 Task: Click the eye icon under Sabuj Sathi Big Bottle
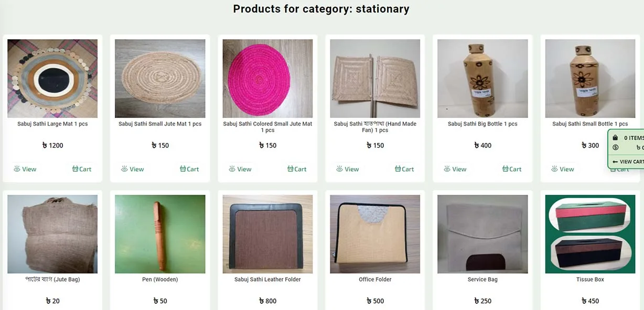point(447,169)
